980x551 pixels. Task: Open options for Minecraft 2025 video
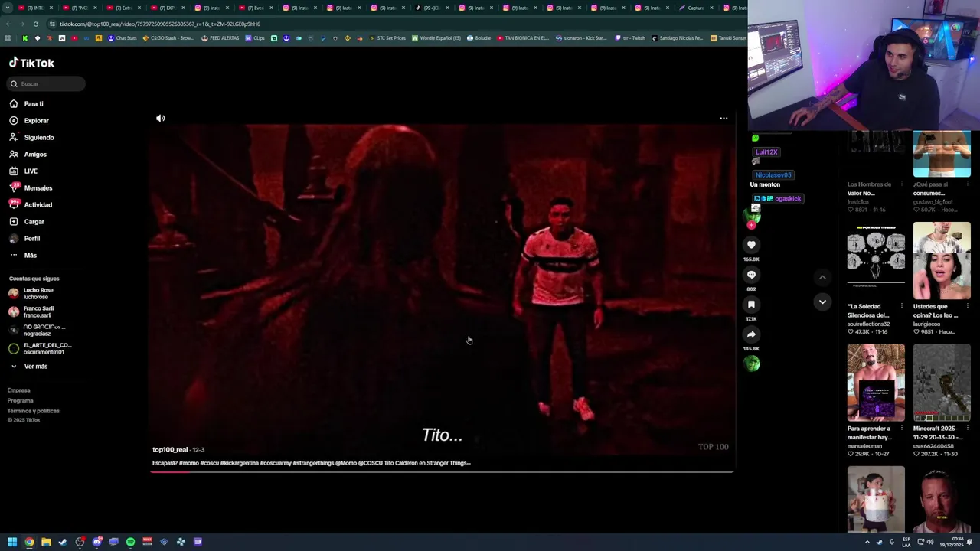pyautogui.click(x=968, y=429)
